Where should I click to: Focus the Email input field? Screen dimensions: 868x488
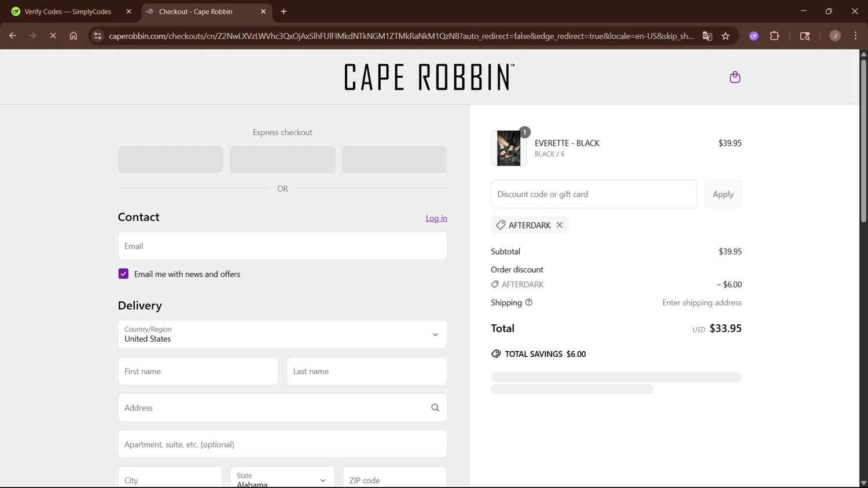tap(282, 246)
